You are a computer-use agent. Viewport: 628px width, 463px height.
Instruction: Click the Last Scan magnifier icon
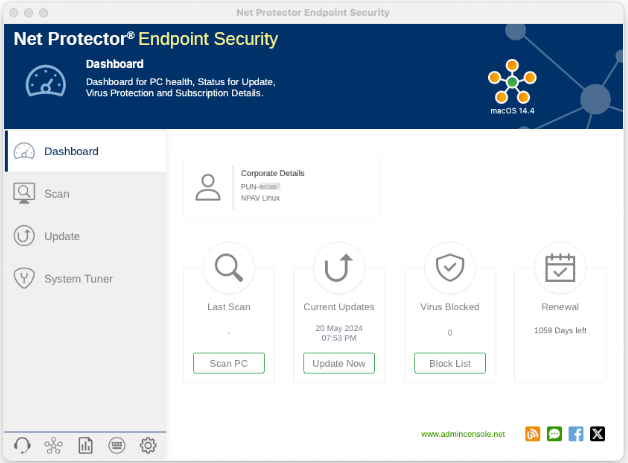229,267
